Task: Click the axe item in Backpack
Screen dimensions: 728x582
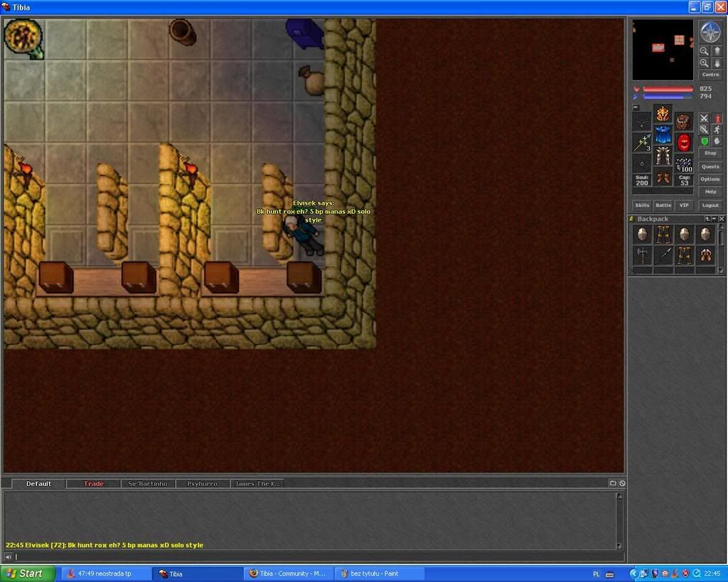Action: (642, 255)
